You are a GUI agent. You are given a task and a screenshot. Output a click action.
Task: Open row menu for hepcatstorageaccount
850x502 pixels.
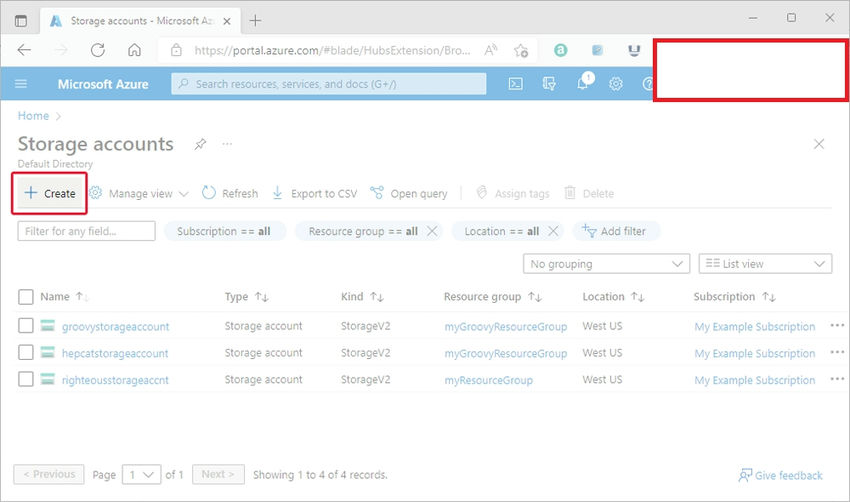(837, 352)
